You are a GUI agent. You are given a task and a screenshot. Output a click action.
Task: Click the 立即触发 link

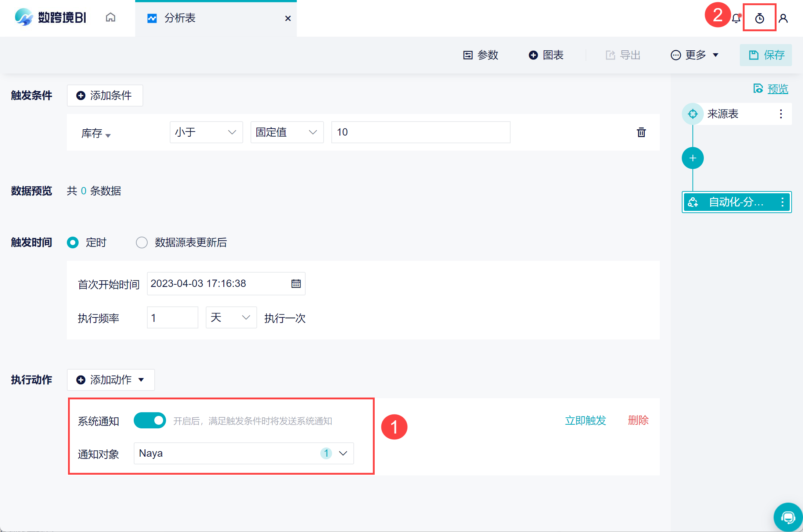click(585, 420)
